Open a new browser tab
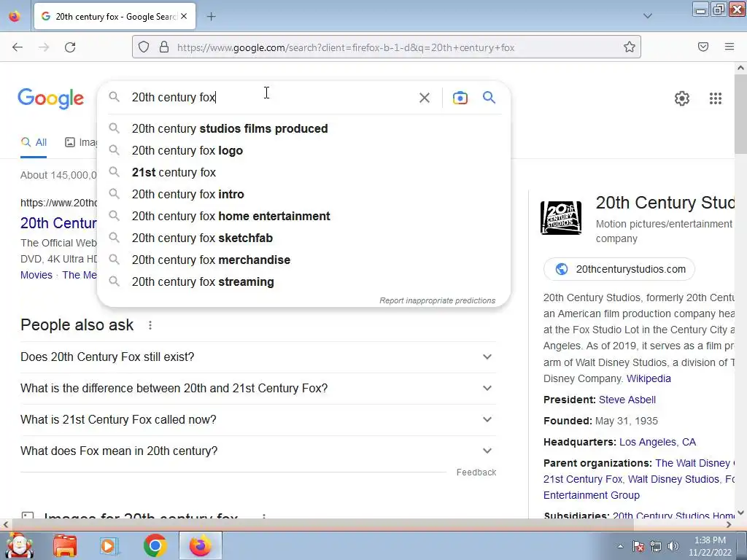Viewport: 747px width, 560px height. [x=211, y=17]
